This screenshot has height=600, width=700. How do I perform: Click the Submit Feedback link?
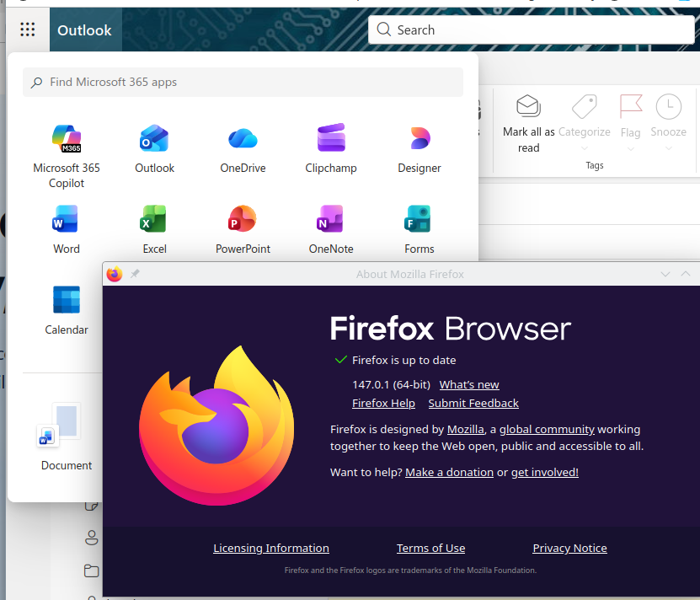point(473,403)
